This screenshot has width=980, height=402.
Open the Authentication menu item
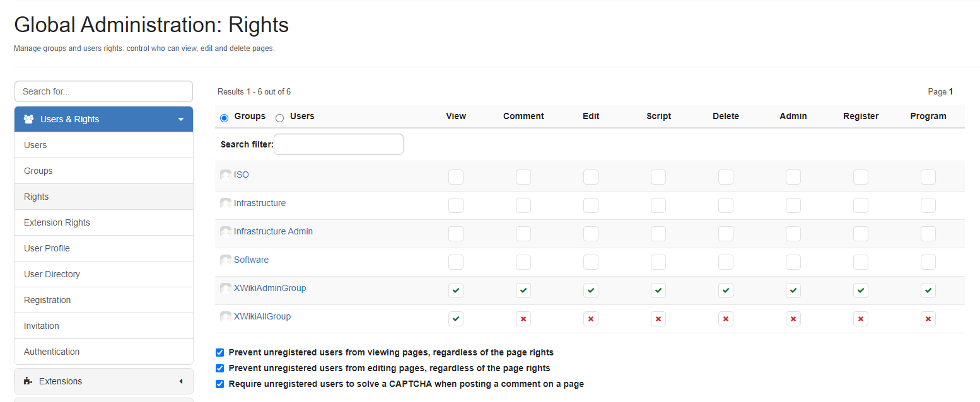pyautogui.click(x=103, y=352)
